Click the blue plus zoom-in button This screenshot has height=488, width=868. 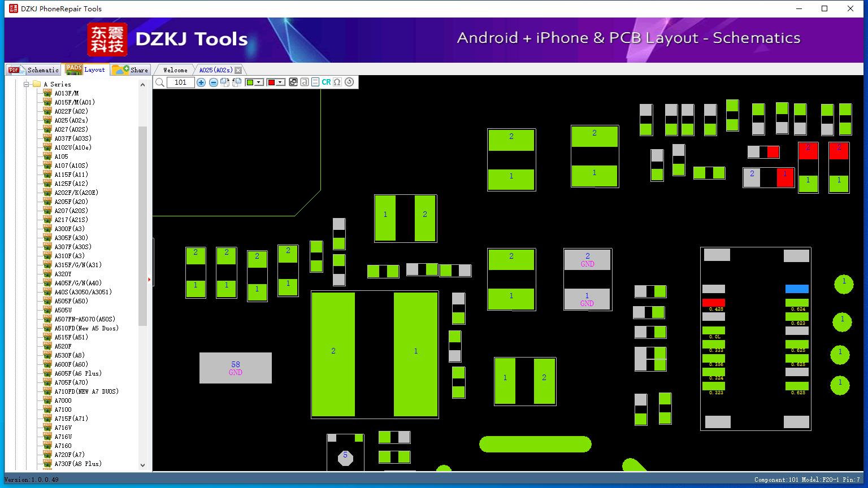coord(201,82)
